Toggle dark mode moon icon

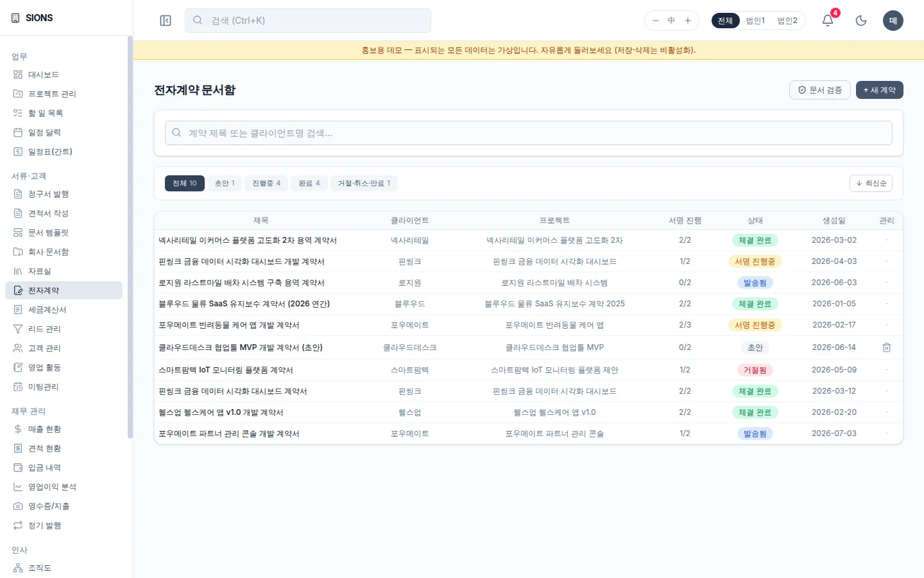click(861, 21)
